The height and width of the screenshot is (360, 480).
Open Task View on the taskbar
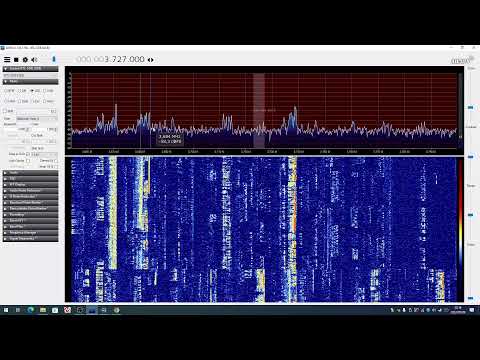(x=18, y=310)
